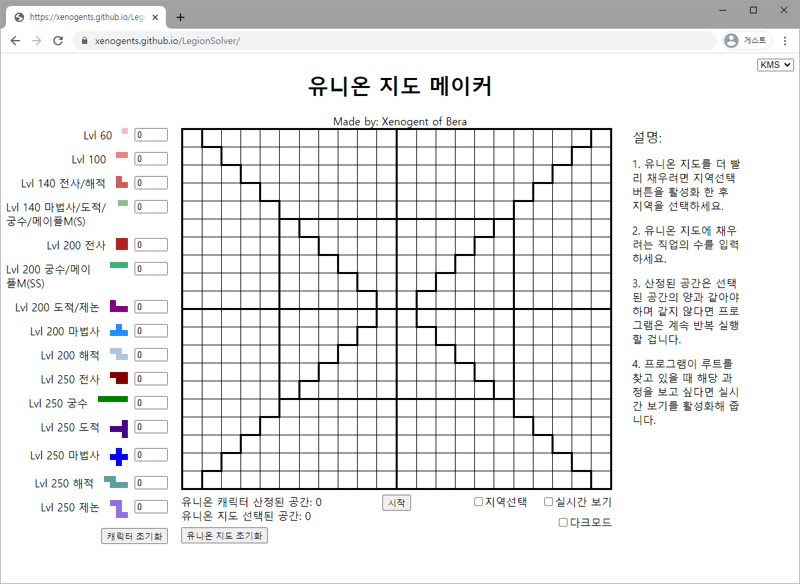
Task: Click the 유니온 지도 초기화 button
Action: pyautogui.click(x=224, y=536)
